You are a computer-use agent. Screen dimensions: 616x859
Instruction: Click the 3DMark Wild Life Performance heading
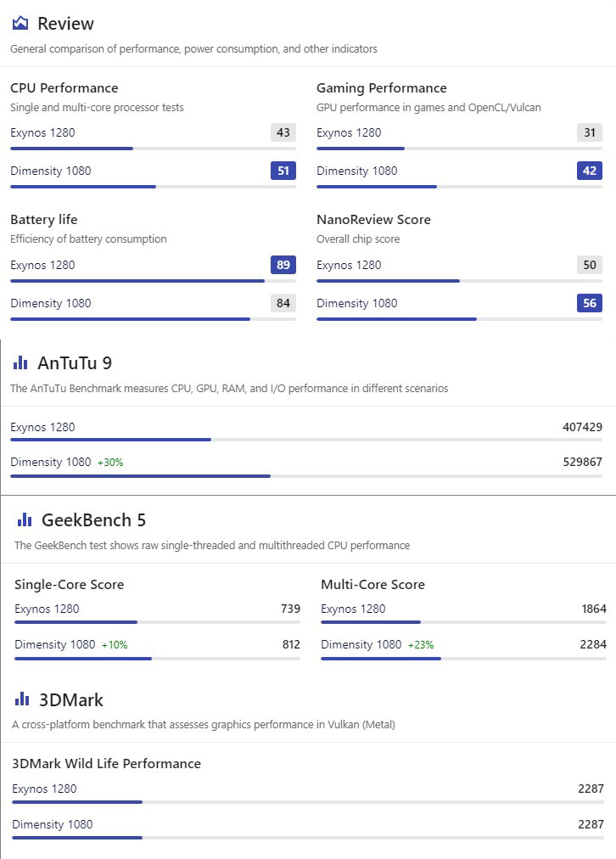click(x=106, y=764)
